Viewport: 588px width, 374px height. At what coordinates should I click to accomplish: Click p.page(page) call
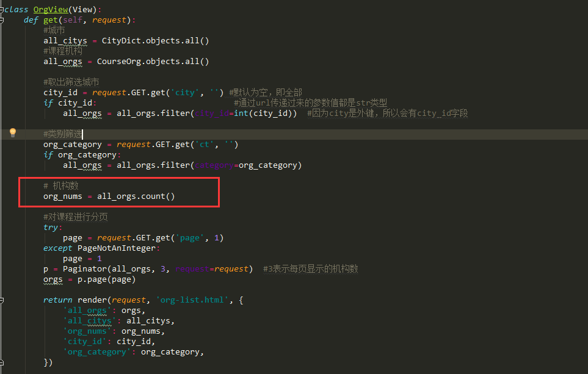[106, 279]
